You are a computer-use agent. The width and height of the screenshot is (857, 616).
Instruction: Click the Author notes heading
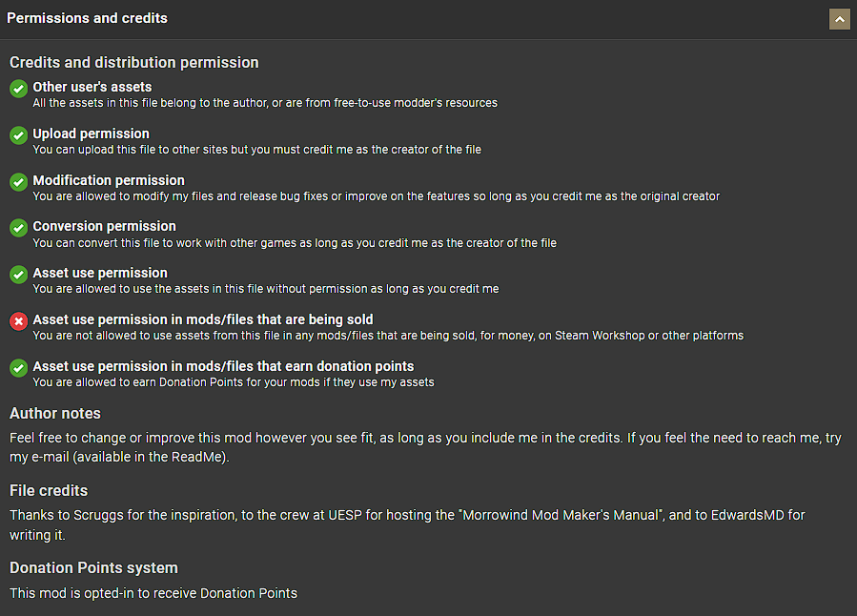55,413
